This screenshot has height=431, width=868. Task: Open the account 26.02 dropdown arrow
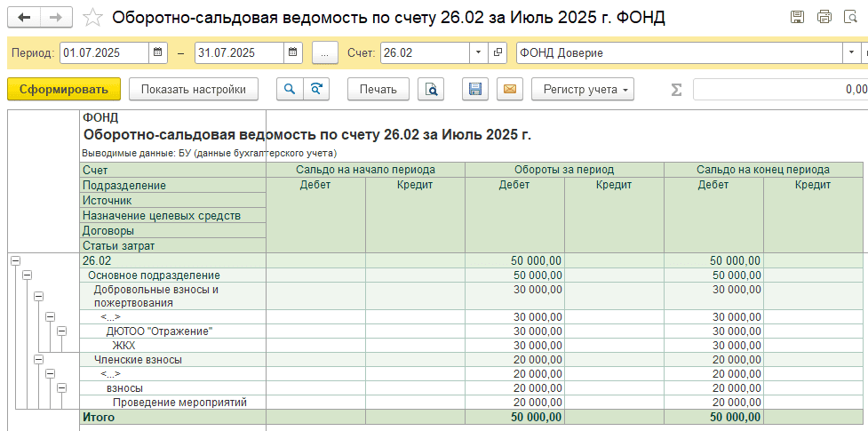click(x=478, y=53)
